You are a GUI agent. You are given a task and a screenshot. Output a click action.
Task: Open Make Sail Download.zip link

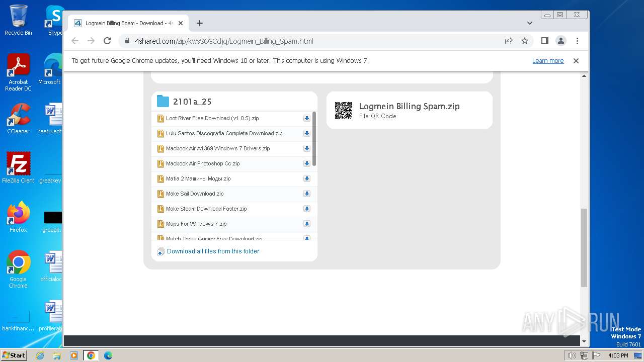pos(195,194)
